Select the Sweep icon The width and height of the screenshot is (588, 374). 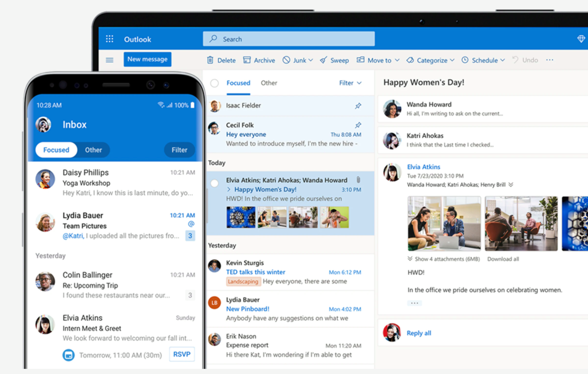(x=324, y=60)
